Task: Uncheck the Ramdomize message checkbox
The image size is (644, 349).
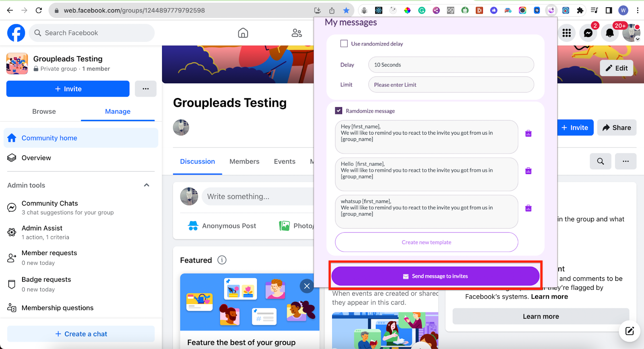Action: click(339, 110)
